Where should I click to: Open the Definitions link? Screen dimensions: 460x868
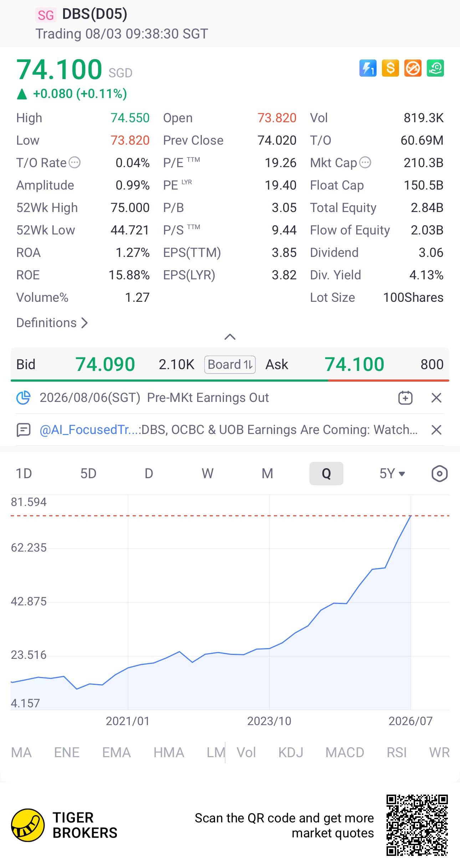(x=52, y=323)
